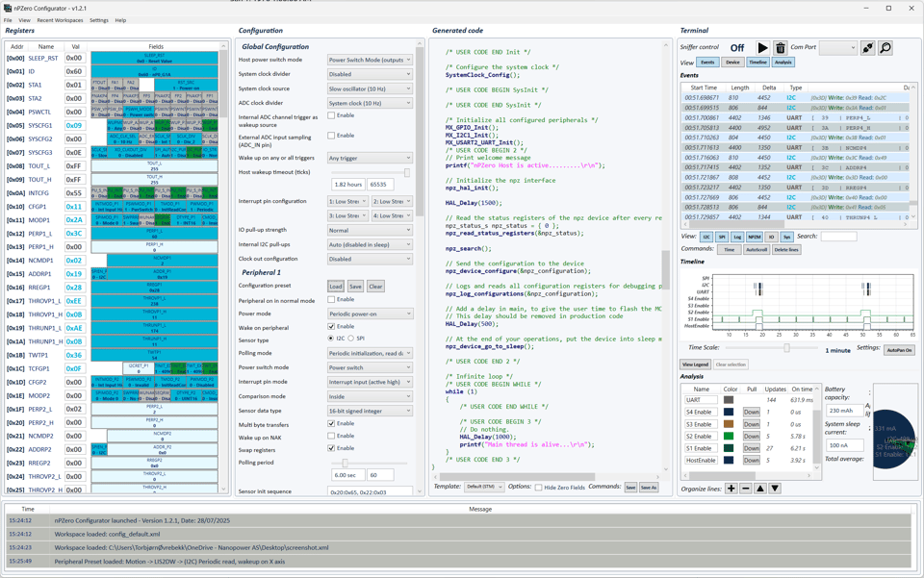Screen dimensions: 924x578
Task: Open the ADC clock divider dropdown
Action: pyautogui.click(x=370, y=103)
